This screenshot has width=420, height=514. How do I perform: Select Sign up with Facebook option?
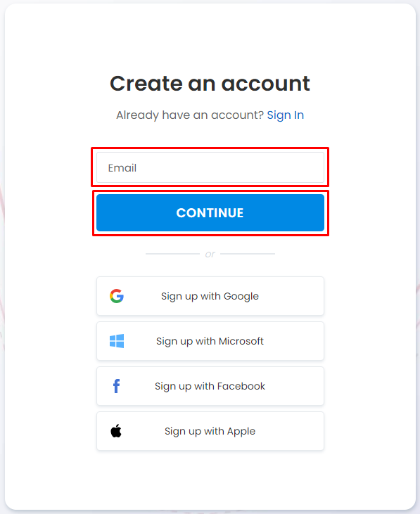click(x=210, y=386)
